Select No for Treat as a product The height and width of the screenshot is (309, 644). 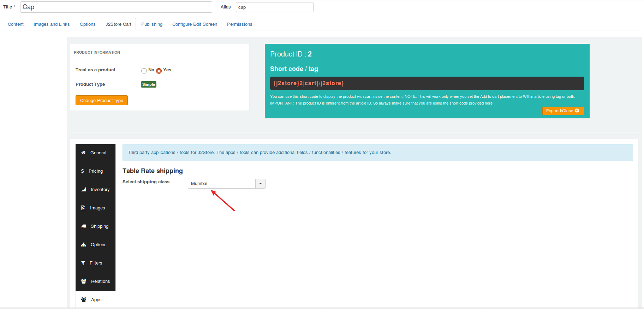pyautogui.click(x=144, y=71)
